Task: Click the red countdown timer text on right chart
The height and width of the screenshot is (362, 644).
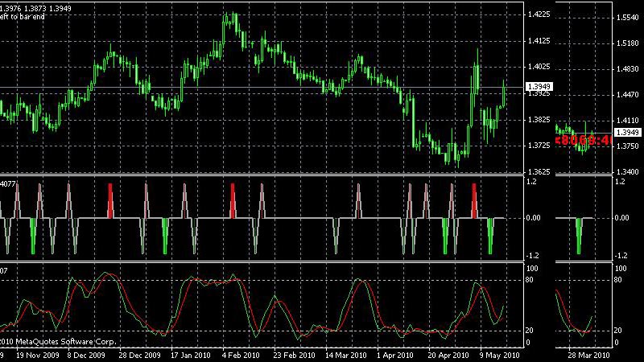Action: (x=584, y=140)
